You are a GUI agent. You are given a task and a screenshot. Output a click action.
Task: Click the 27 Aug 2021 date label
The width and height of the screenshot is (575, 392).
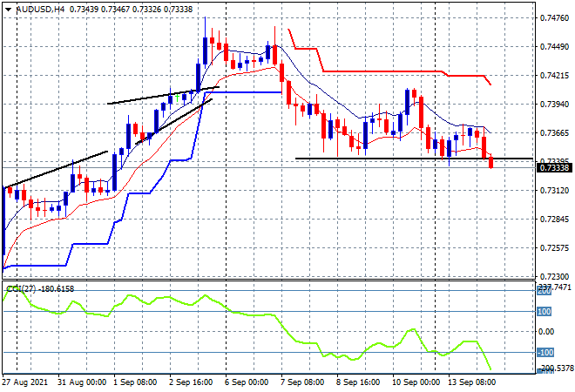coord(25,382)
